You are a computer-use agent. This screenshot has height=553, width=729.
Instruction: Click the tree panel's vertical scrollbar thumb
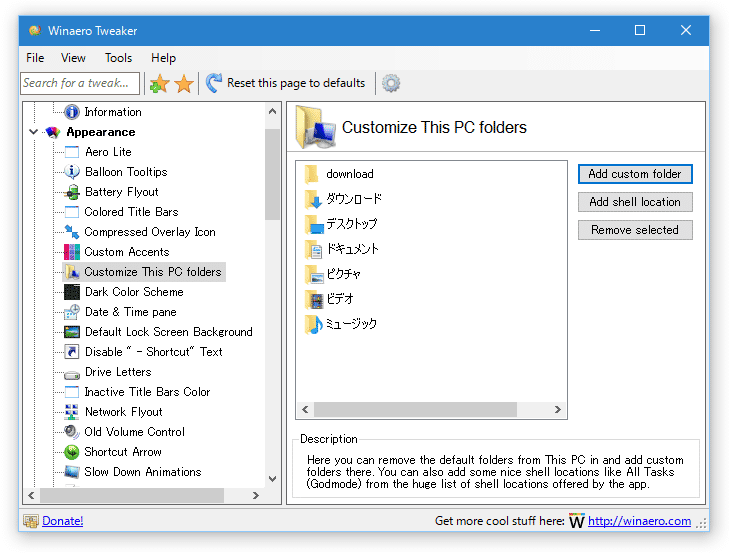[x=272, y=174]
